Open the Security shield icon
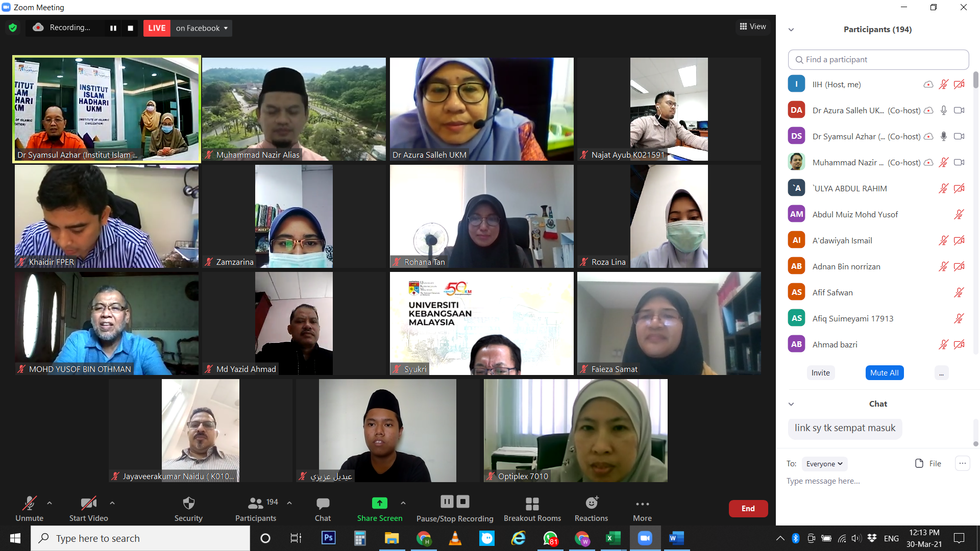This screenshot has width=980, height=551. 188,504
